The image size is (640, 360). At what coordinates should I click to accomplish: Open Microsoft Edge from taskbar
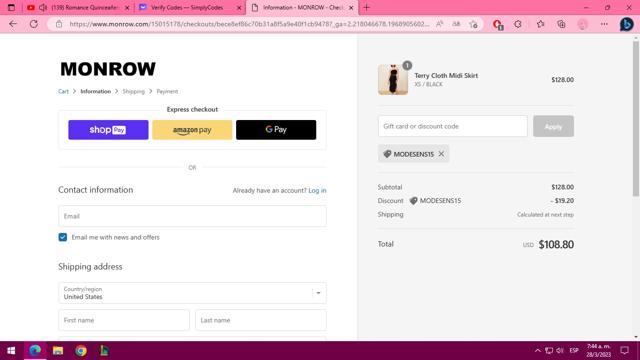(x=35, y=351)
